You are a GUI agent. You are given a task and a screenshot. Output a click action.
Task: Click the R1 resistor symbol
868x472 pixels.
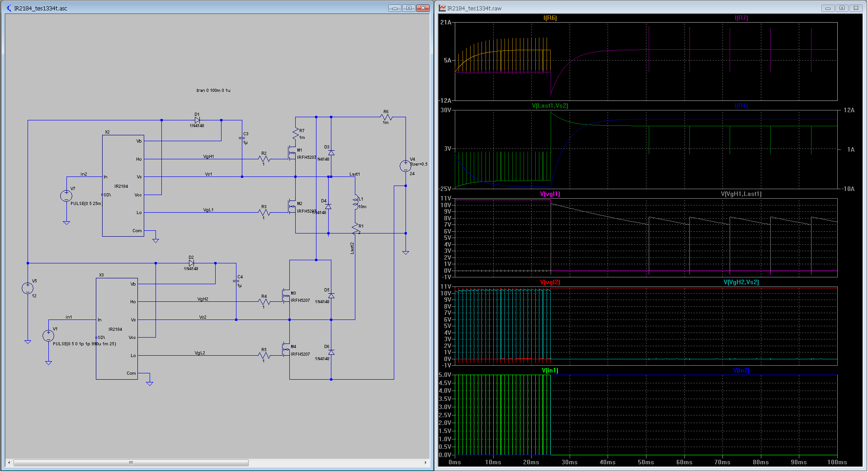coord(356,229)
